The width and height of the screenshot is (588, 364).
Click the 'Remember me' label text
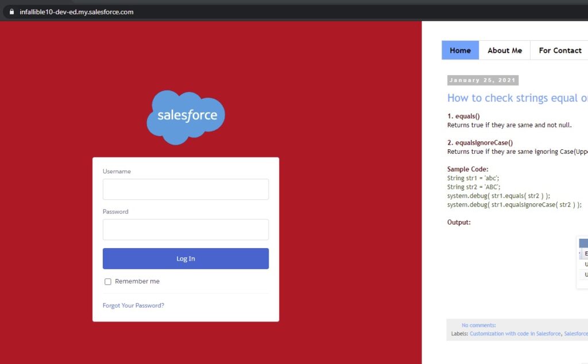point(137,281)
